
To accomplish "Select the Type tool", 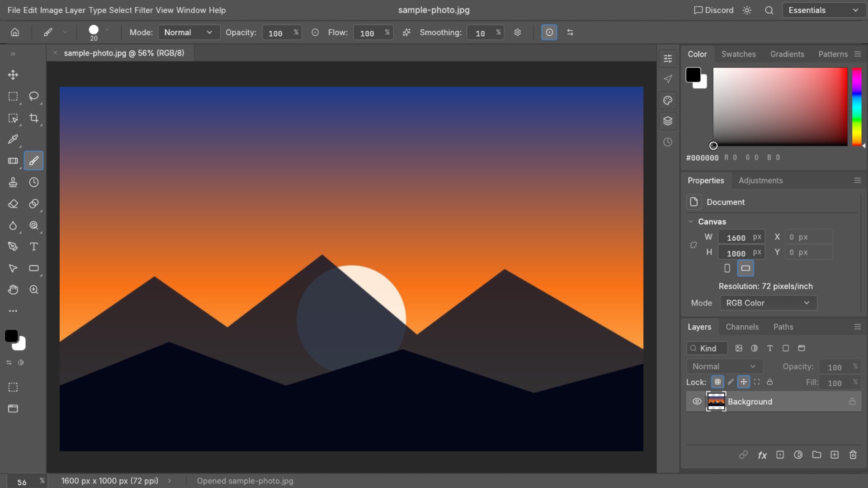I will coord(34,247).
